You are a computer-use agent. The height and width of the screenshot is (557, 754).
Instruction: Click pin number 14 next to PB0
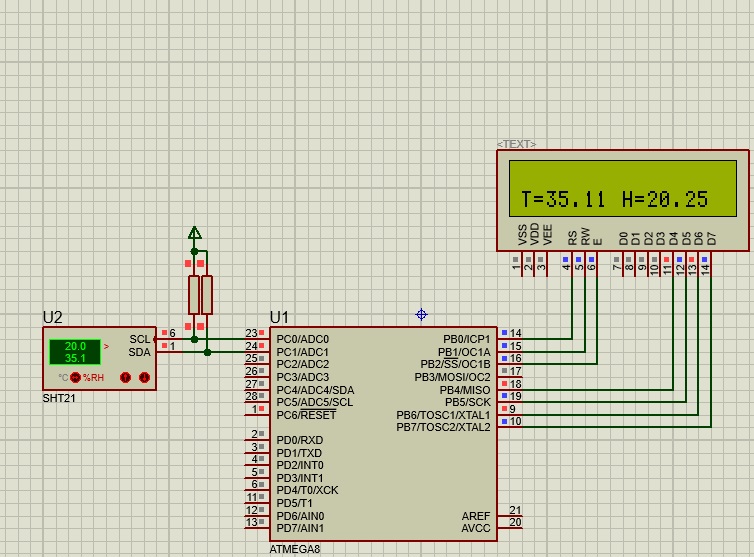pyautogui.click(x=515, y=333)
